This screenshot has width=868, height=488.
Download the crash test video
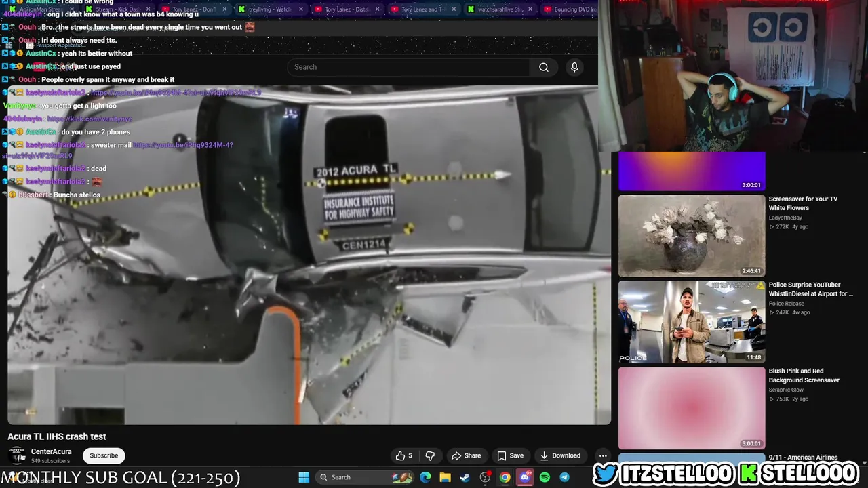point(560,455)
